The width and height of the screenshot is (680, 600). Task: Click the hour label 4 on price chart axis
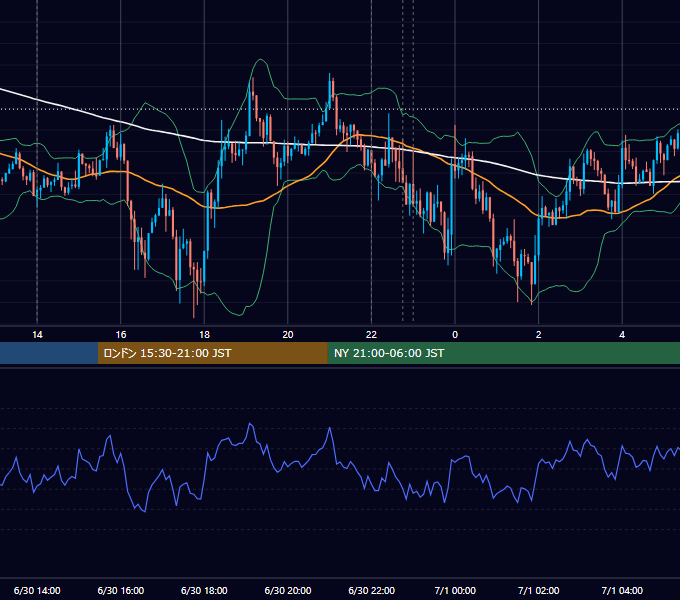pos(622,335)
